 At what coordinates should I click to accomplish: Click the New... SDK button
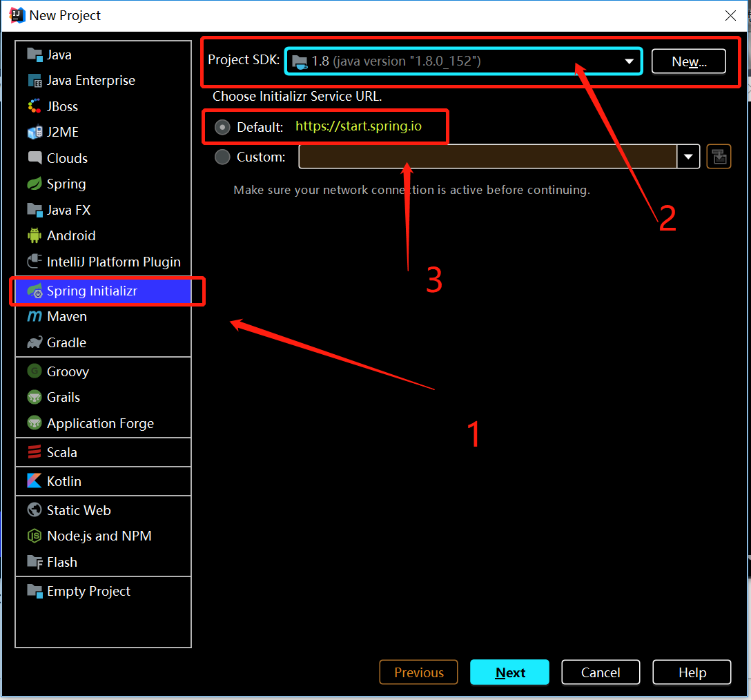(x=689, y=61)
